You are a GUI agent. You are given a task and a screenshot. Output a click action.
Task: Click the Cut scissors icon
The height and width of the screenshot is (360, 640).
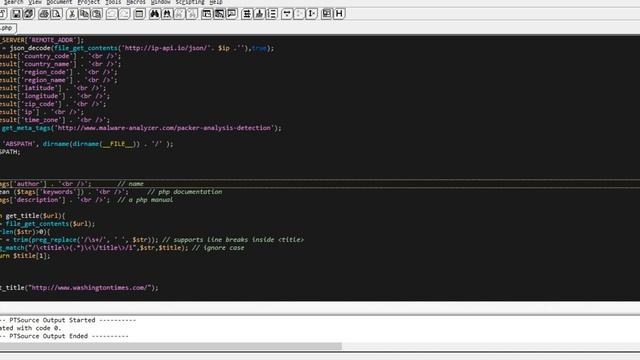point(71,14)
